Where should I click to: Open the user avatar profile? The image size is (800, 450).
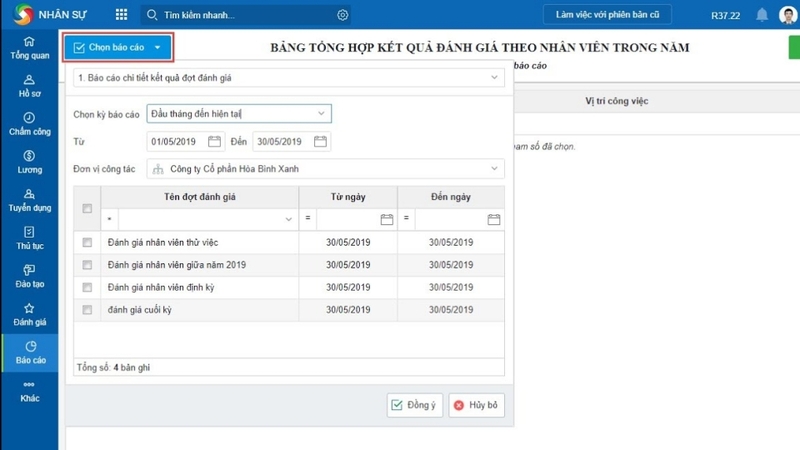coord(788,14)
